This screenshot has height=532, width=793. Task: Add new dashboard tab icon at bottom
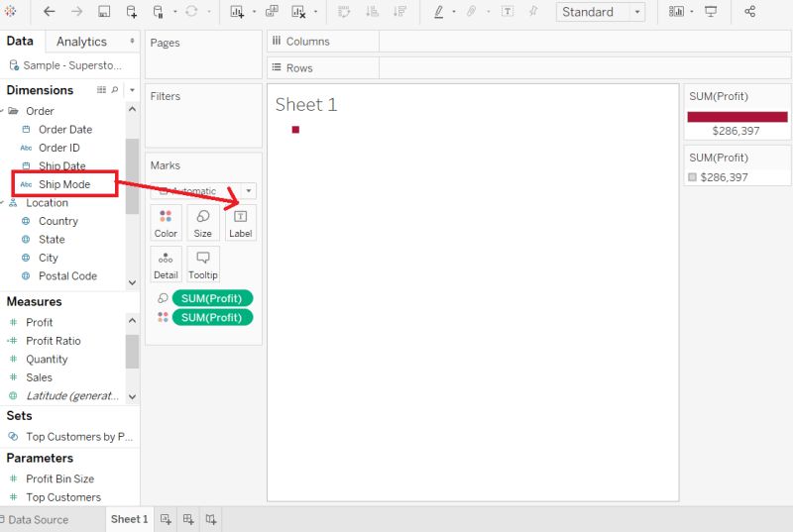tap(188, 519)
